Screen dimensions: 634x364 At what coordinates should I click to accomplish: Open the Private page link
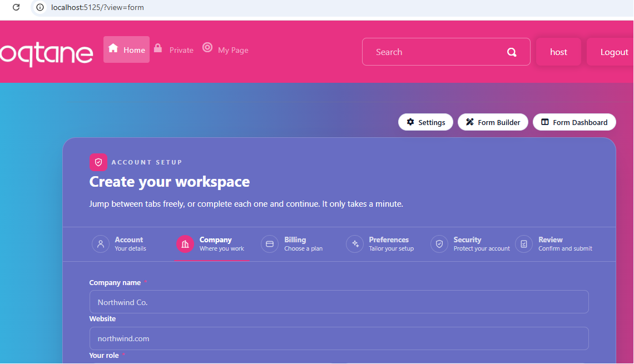coord(174,49)
